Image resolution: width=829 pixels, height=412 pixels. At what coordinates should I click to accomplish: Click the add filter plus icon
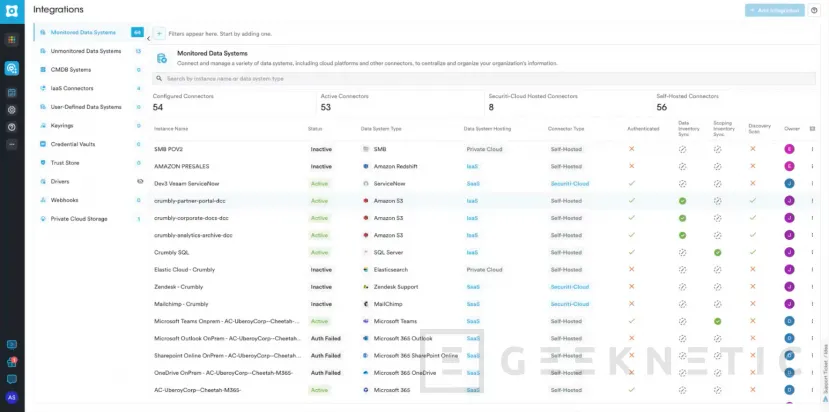point(159,33)
